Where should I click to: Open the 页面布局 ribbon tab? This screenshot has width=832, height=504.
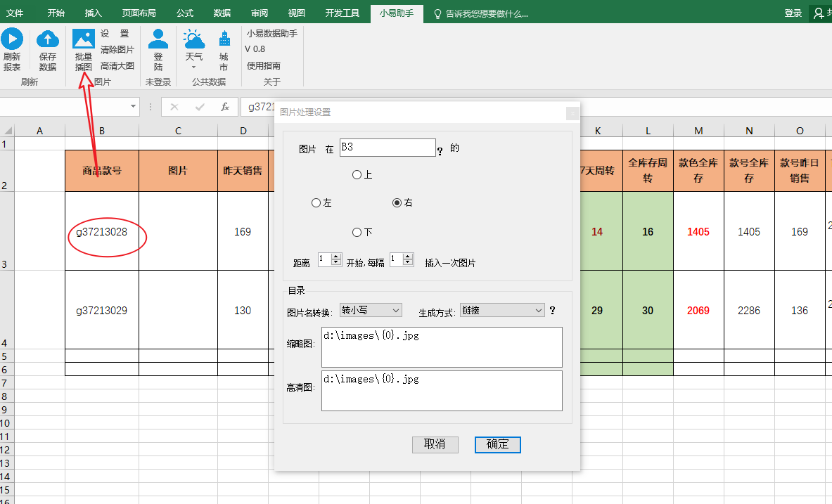(139, 13)
